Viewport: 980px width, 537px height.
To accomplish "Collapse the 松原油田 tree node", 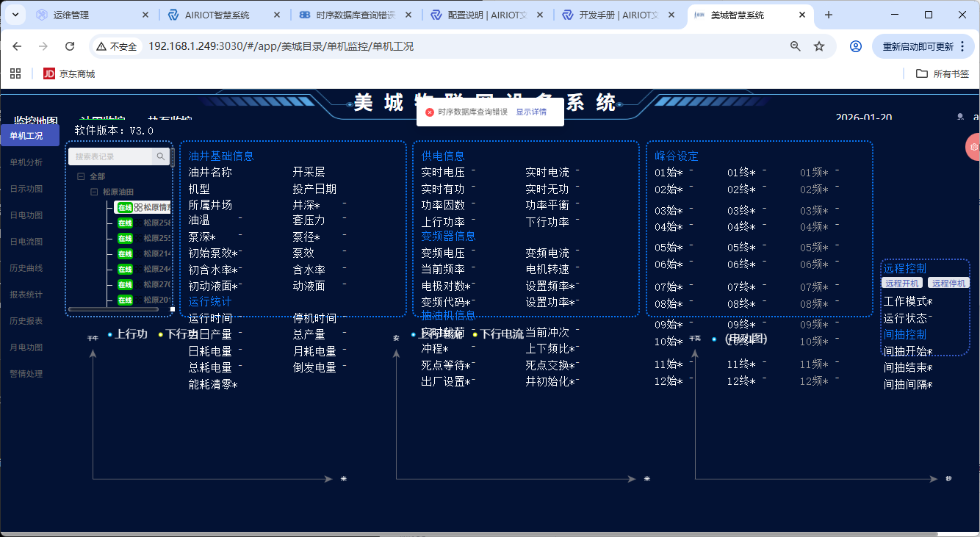I will point(94,192).
